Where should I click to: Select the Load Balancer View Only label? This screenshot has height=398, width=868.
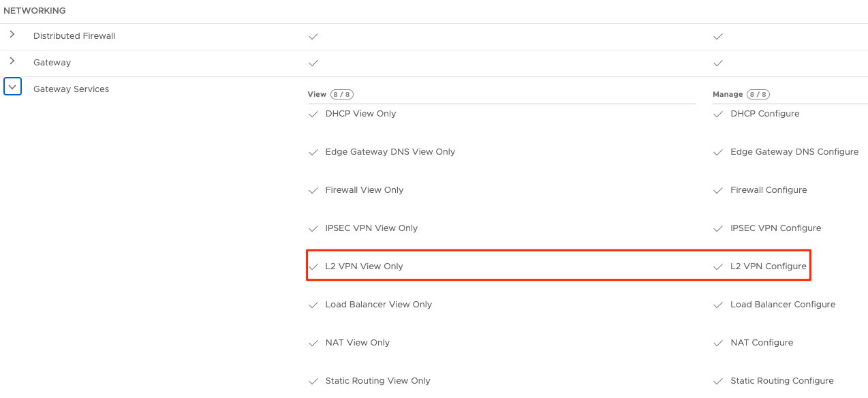pos(378,305)
